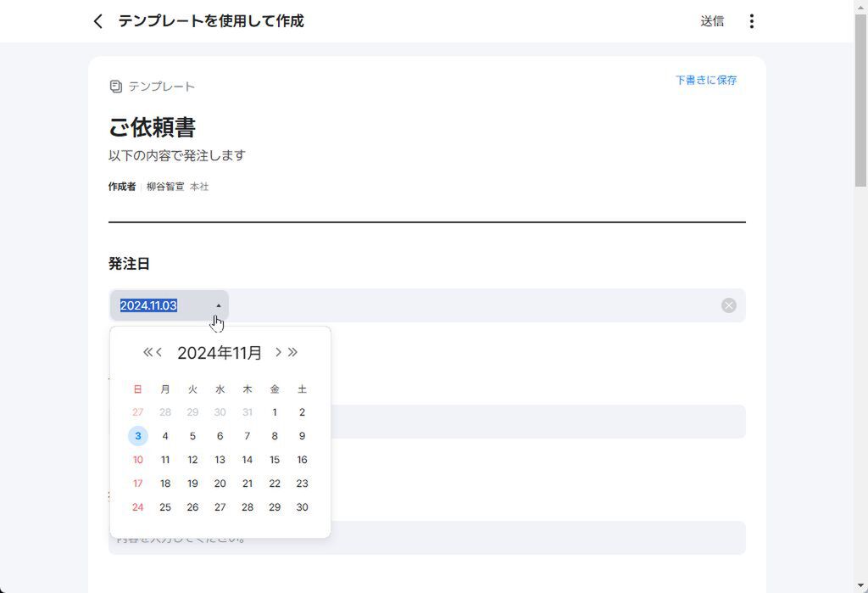868x593 pixels.
Task: Select grayed October 31 date
Action: point(248,412)
